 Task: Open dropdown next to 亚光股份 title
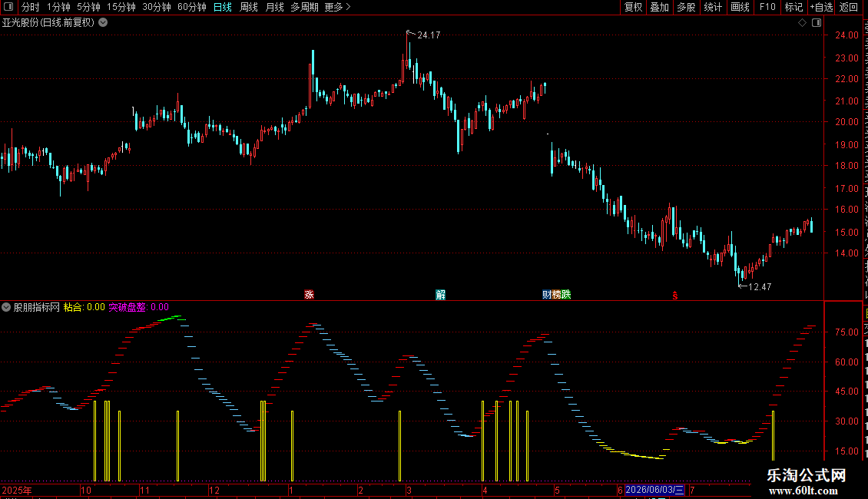click(103, 23)
